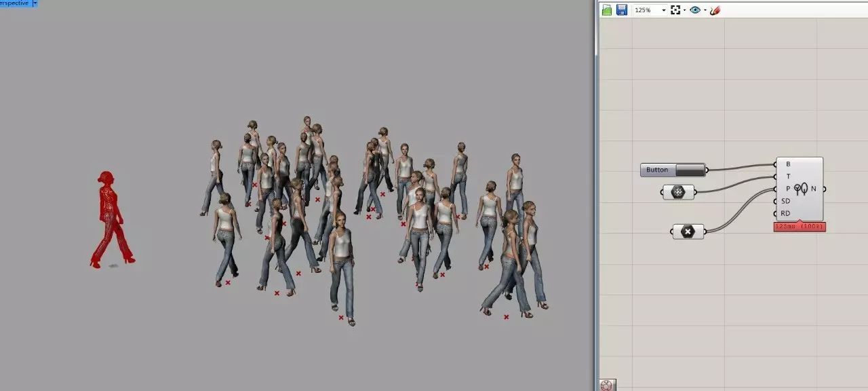This screenshot has width=868, height=391.
Task: Select the mesh parameter hexagon component
Action: click(x=678, y=193)
